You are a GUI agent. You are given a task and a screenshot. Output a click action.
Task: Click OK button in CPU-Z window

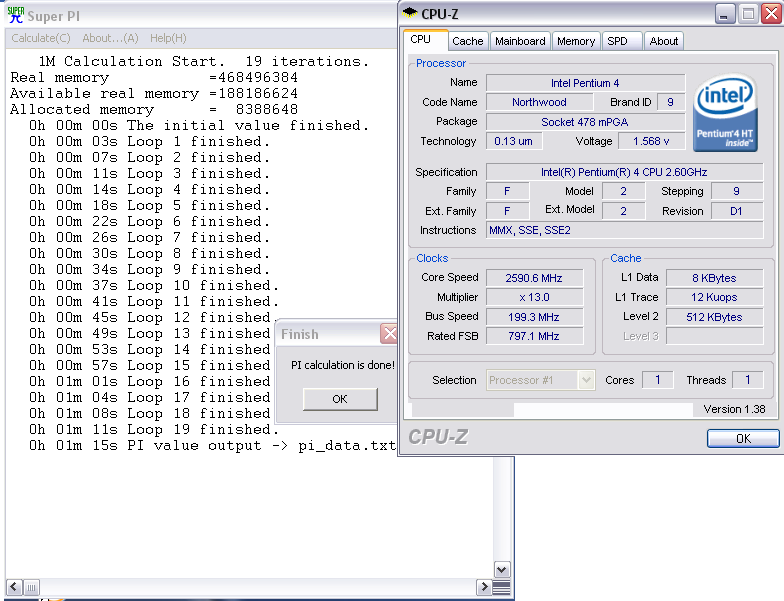pos(743,438)
